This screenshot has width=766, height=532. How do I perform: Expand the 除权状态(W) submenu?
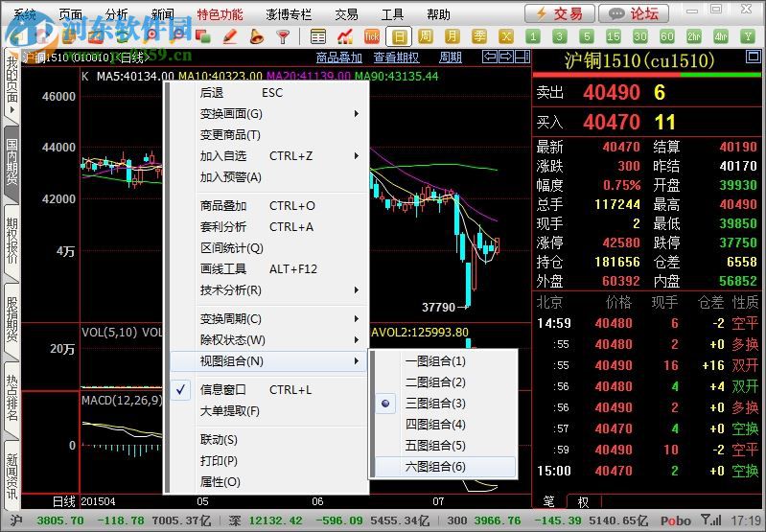click(x=268, y=340)
